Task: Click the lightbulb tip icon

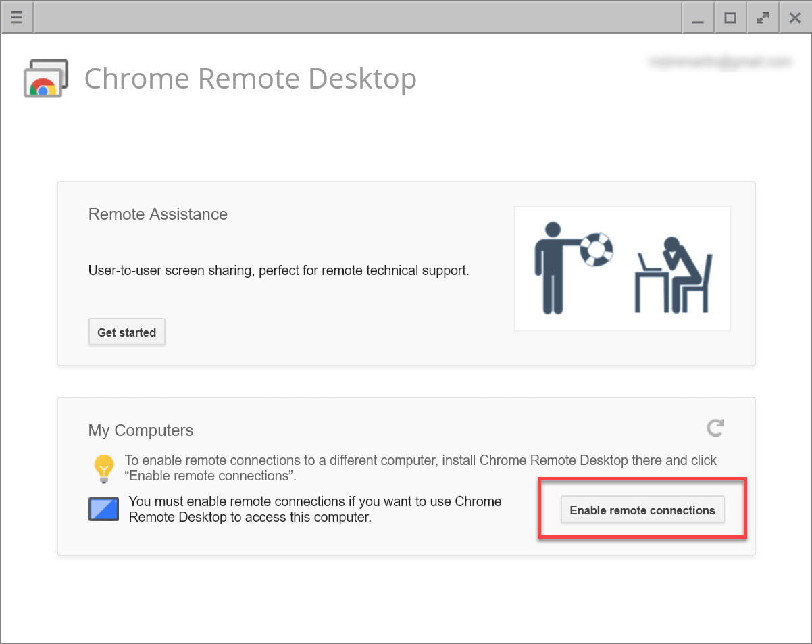Action: click(x=103, y=468)
